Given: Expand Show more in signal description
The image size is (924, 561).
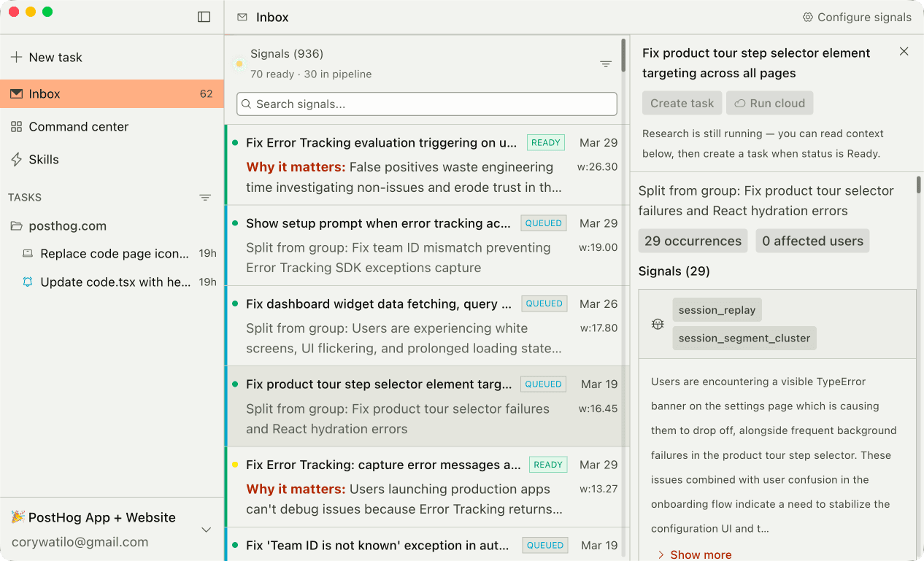Looking at the screenshot, I should pos(694,554).
